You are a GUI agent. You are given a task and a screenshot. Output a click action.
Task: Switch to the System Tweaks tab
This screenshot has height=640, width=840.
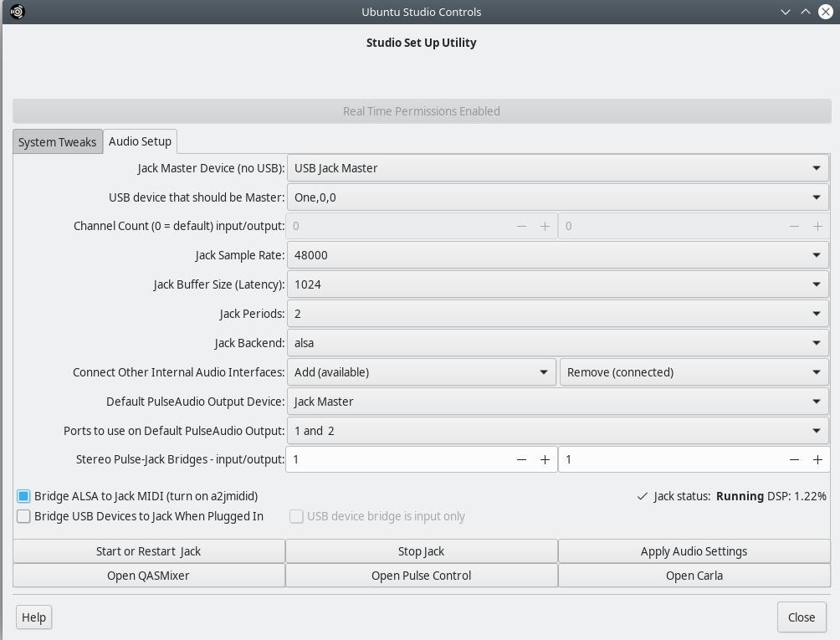[58, 142]
